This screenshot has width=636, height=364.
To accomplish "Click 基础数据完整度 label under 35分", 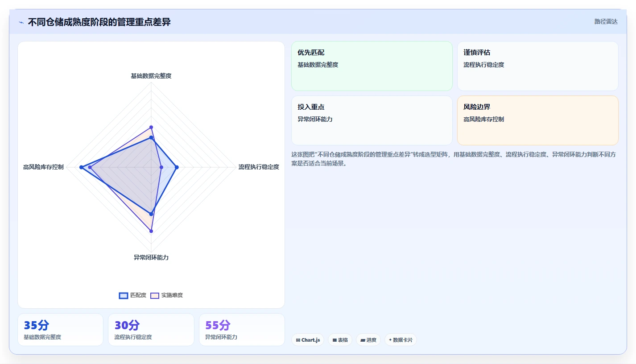I will point(42,337).
